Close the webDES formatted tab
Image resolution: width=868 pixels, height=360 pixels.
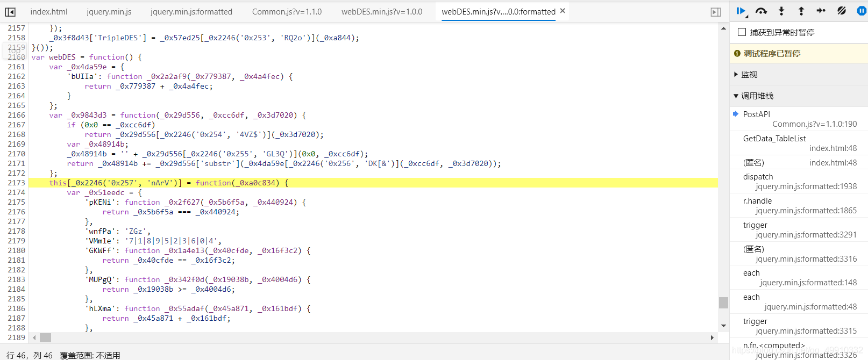click(563, 11)
